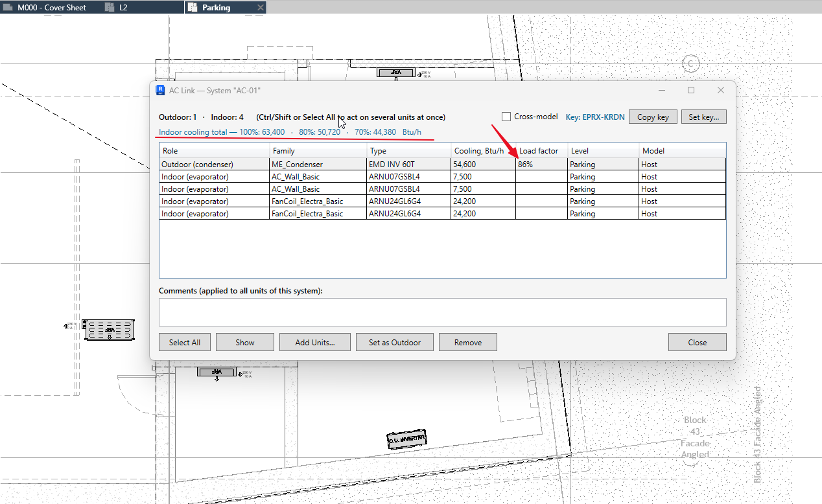
Task: Click the Remove button
Action: [468, 342]
